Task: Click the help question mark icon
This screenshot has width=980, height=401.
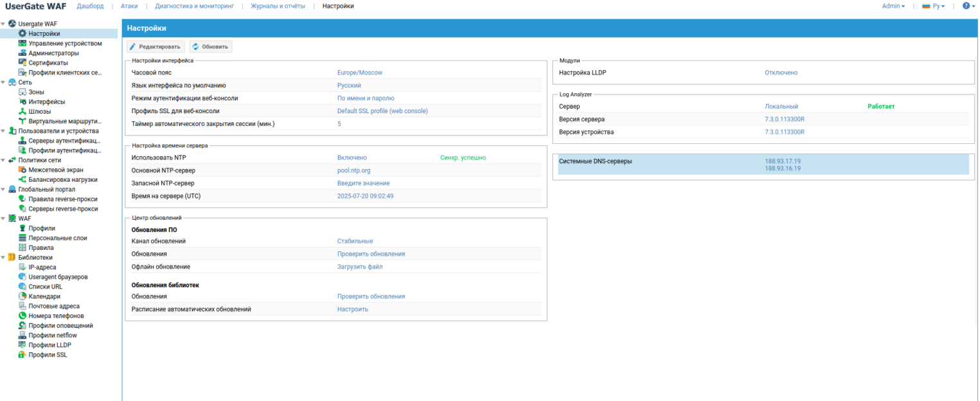Action: click(965, 6)
